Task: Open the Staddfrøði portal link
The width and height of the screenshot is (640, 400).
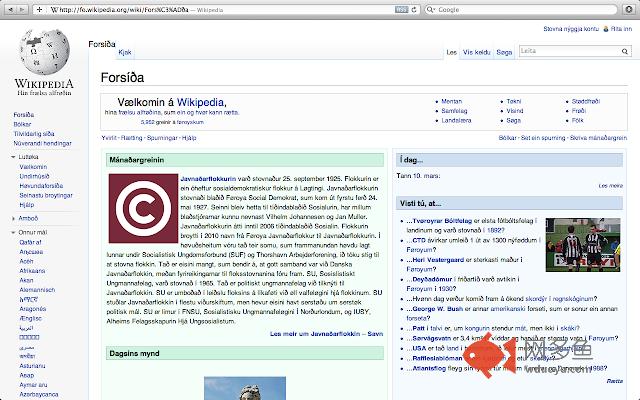Action: [x=586, y=101]
